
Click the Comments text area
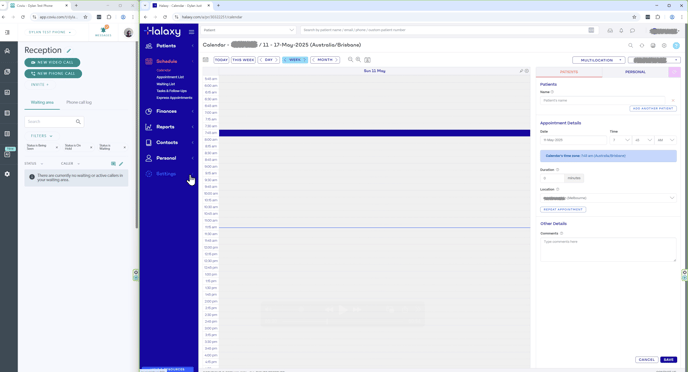608,249
